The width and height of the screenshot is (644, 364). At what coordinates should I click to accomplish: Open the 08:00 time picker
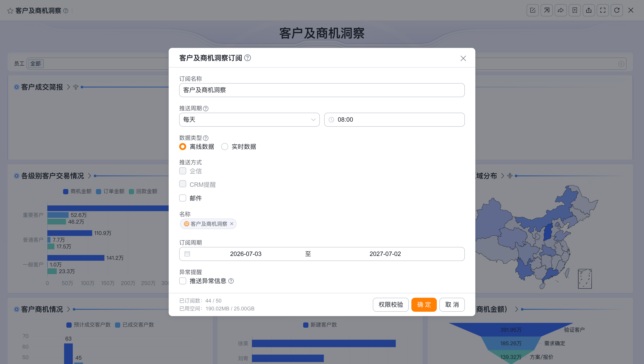coord(395,119)
